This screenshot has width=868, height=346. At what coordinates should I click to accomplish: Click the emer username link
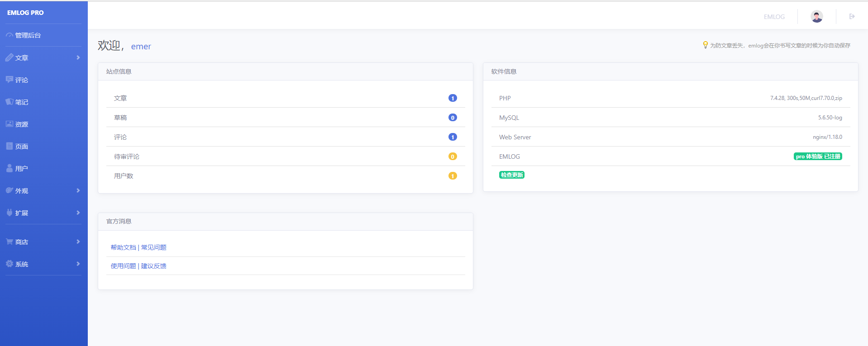(141, 47)
